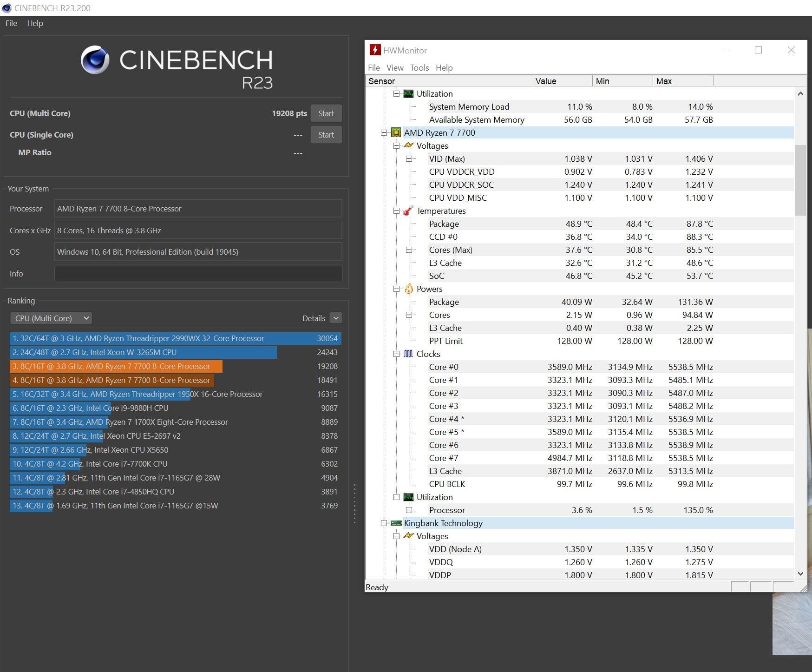Click the Cinebench logo sphere icon
This screenshot has height=672, width=812.
click(x=95, y=60)
